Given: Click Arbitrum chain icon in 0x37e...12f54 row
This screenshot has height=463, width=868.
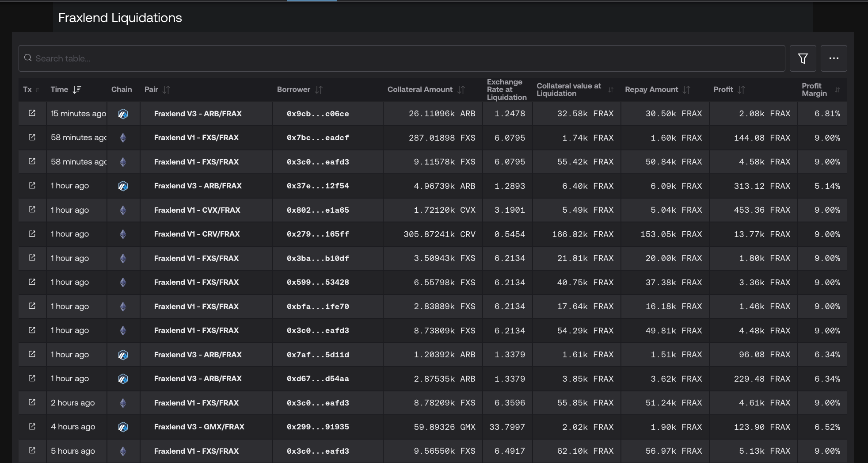Looking at the screenshot, I should coord(123,186).
